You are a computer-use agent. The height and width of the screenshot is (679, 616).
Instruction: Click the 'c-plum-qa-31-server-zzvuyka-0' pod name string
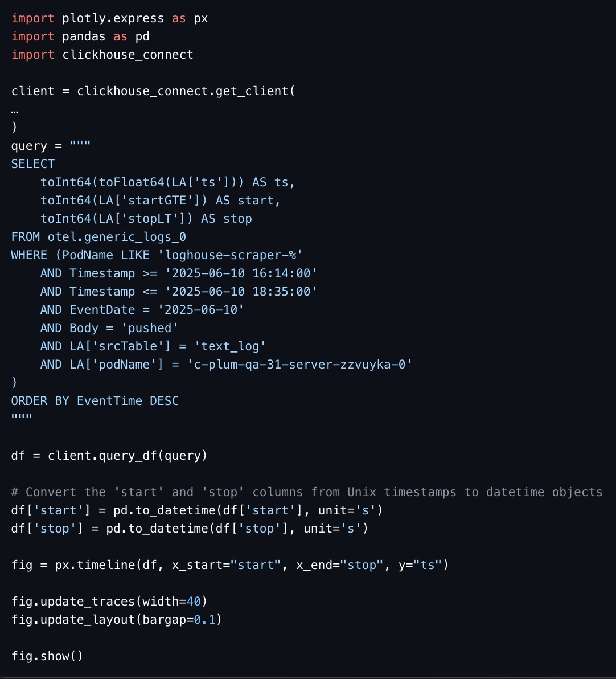[299, 364]
